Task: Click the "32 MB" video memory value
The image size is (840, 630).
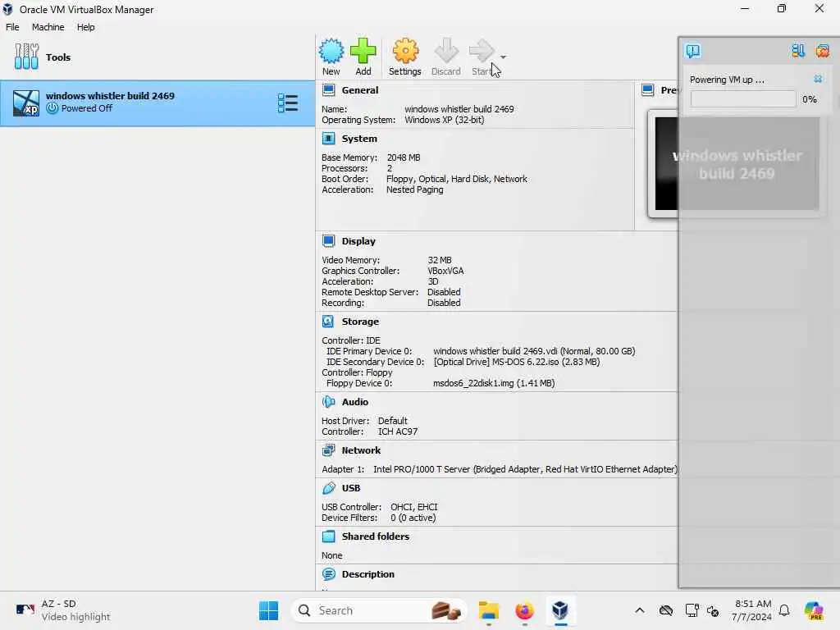Action: (x=440, y=260)
